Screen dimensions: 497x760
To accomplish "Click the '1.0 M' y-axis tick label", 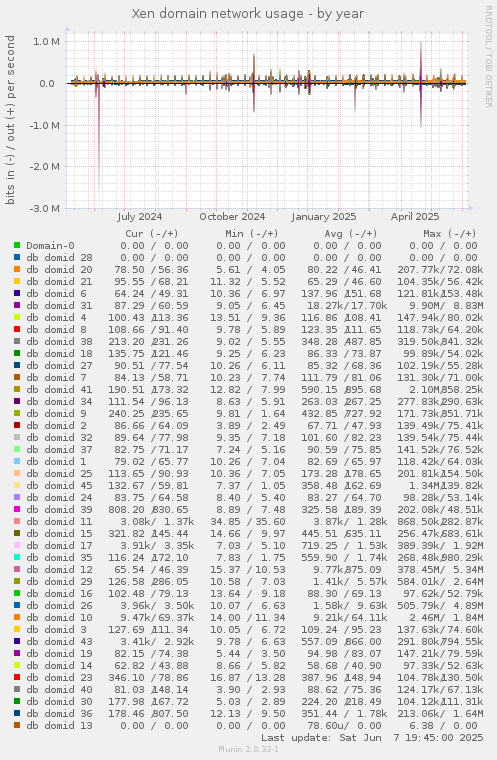I will pyautogui.click(x=47, y=42).
